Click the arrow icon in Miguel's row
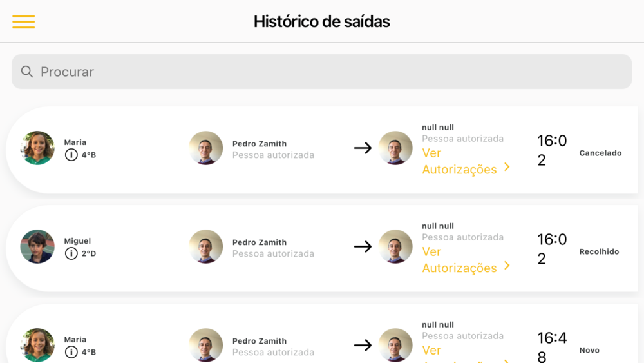This screenshot has height=363, width=644. [x=363, y=247]
